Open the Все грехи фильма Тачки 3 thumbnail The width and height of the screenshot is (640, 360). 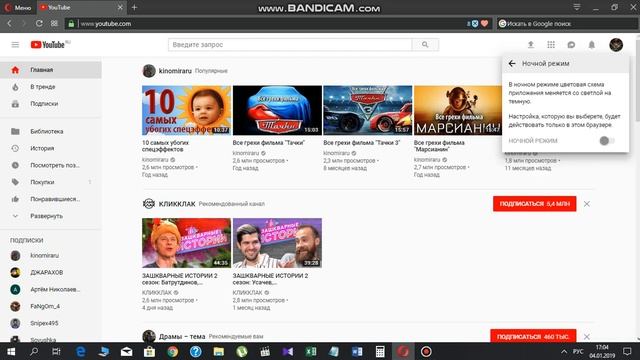(x=368, y=110)
